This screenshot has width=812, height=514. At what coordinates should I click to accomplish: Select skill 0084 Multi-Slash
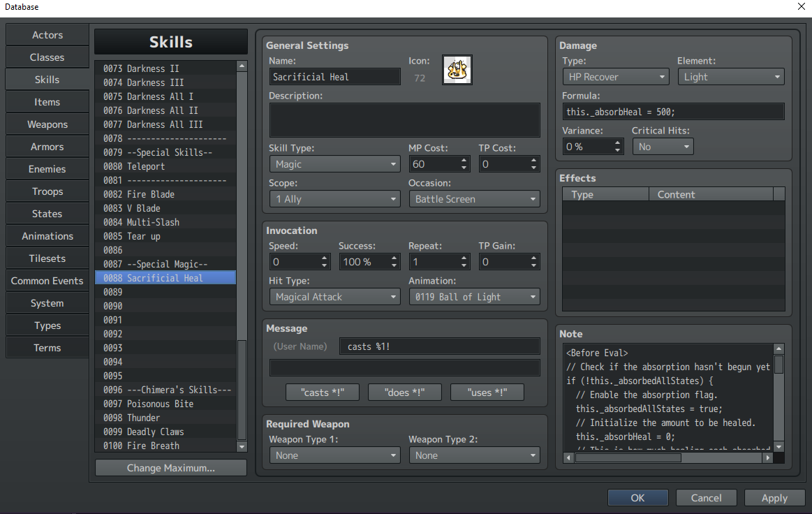[x=165, y=222]
